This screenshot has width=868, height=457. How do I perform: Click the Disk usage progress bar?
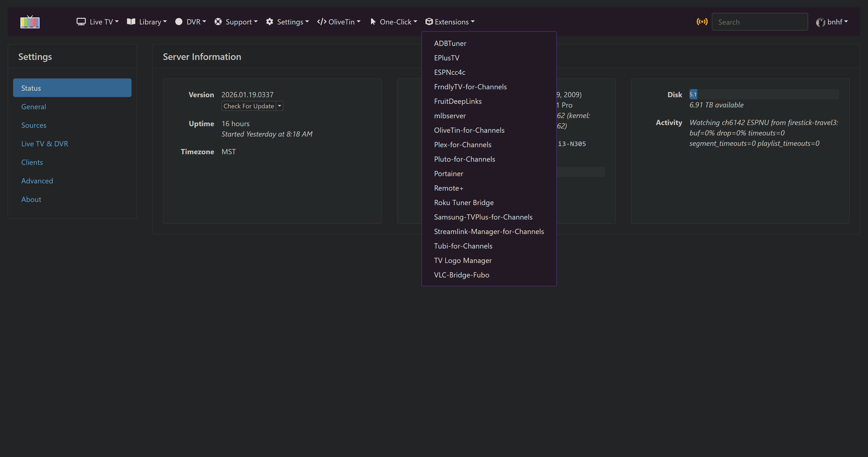764,95
